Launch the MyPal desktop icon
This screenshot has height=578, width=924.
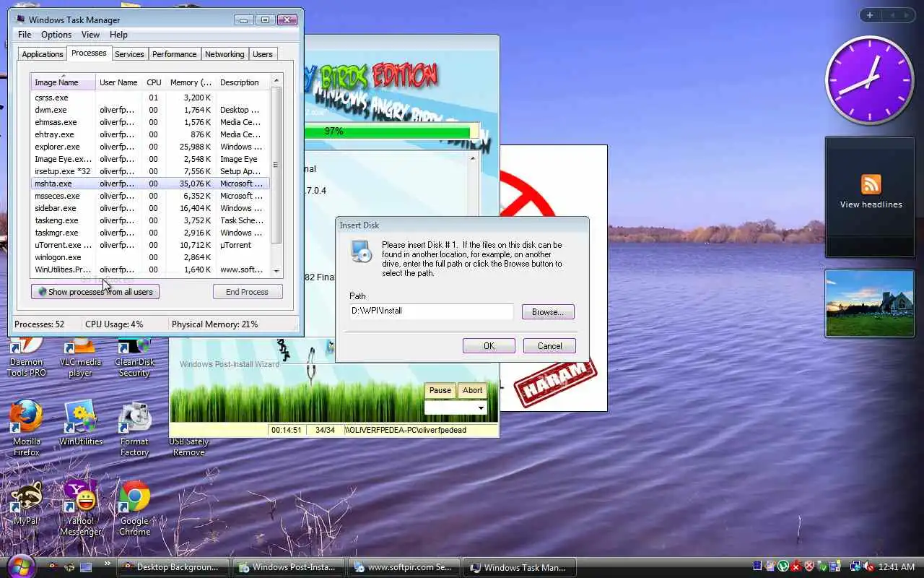coord(26,503)
